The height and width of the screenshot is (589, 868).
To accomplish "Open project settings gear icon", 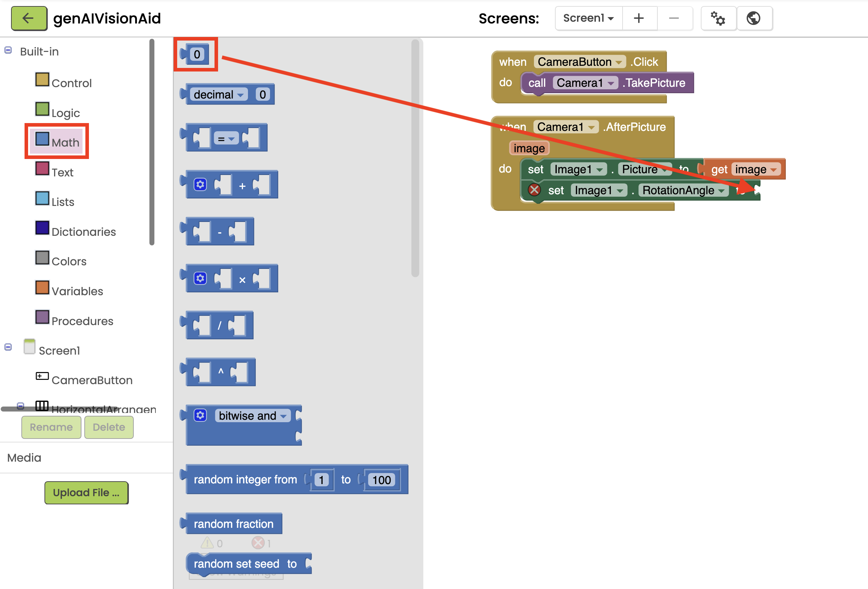I will (718, 18).
